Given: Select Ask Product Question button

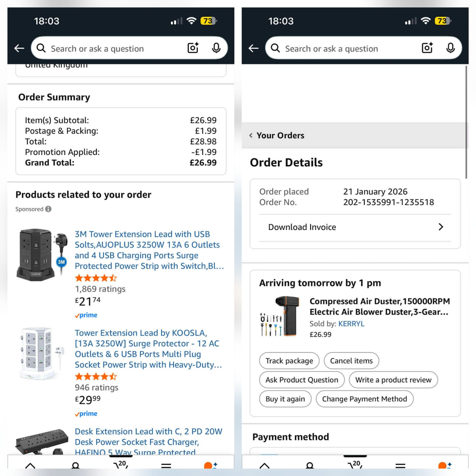Looking at the screenshot, I should [x=302, y=380].
